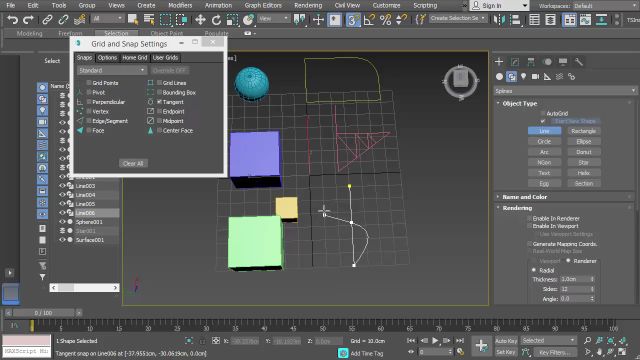Click the Angle Snap toggle icon
640x360 pixels.
369,20
